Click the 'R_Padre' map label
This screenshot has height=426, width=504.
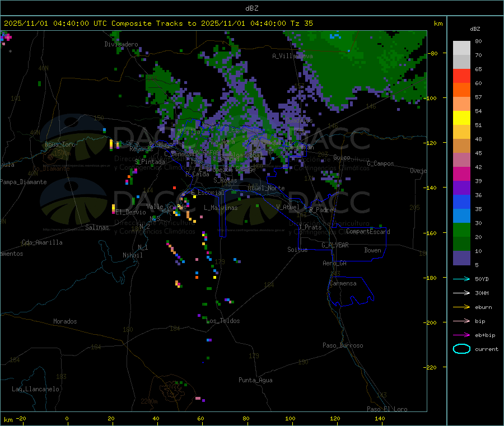(321, 210)
